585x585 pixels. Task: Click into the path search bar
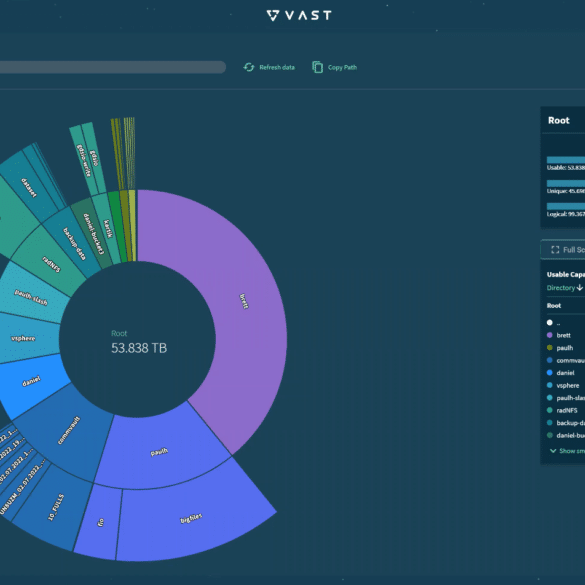(113, 67)
